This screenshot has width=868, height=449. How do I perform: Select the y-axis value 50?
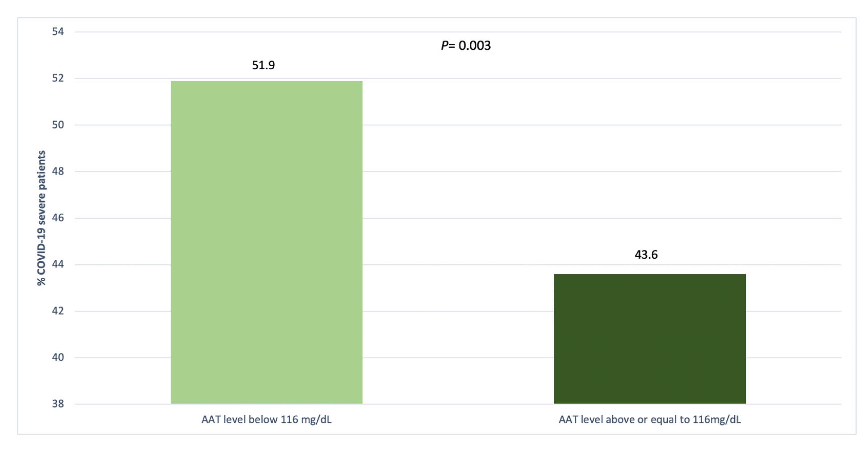tap(58, 125)
